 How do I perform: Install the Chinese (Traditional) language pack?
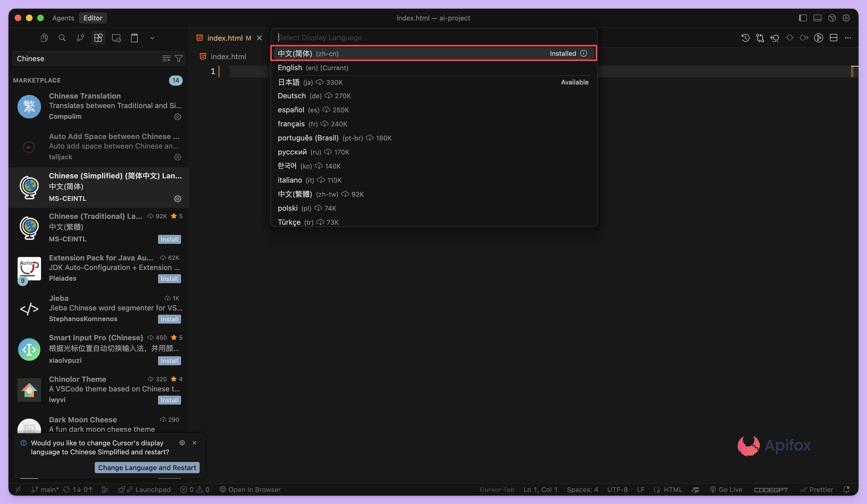tap(169, 239)
